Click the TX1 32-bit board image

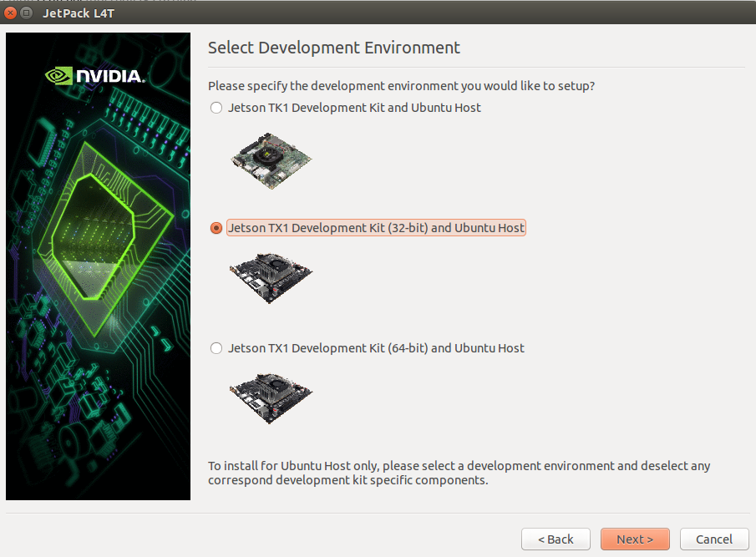click(271, 278)
